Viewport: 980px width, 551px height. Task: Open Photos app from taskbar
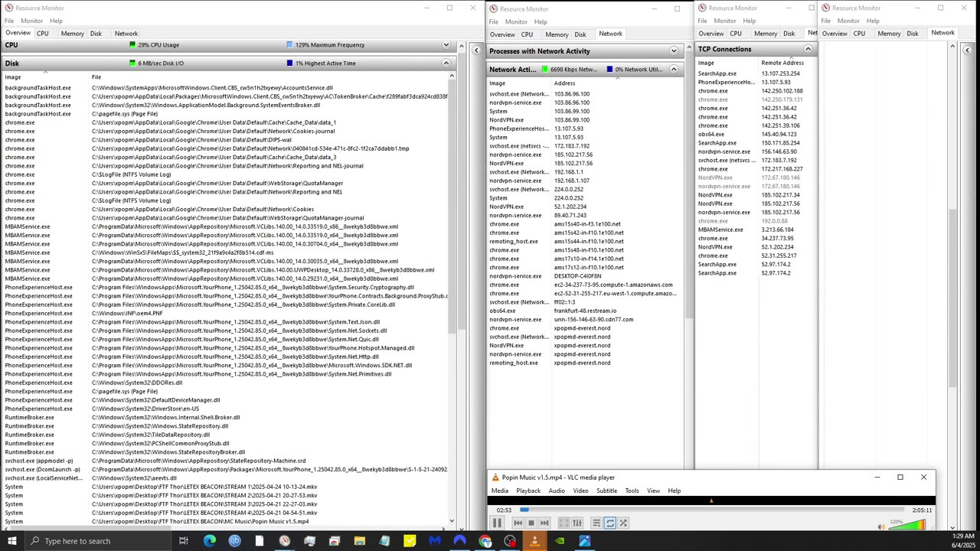click(585, 541)
